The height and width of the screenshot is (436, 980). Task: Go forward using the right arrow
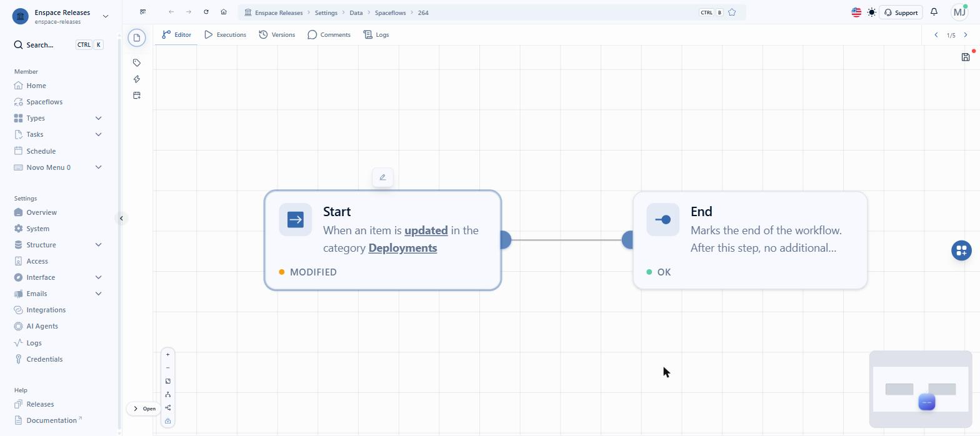(x=189, y=12)
